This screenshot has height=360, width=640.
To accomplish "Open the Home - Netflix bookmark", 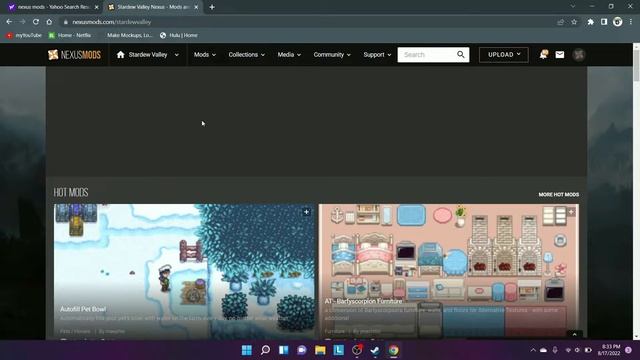I will [70, 36].
